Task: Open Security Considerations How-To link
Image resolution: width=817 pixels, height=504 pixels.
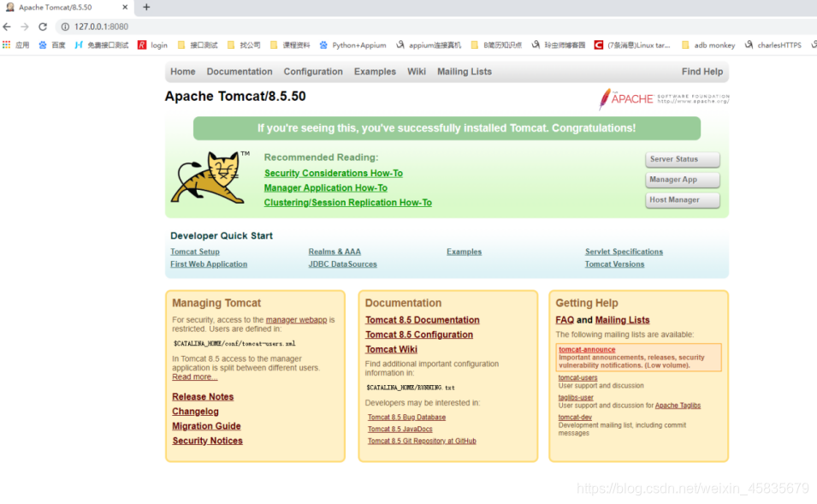Action: (334, 173)
